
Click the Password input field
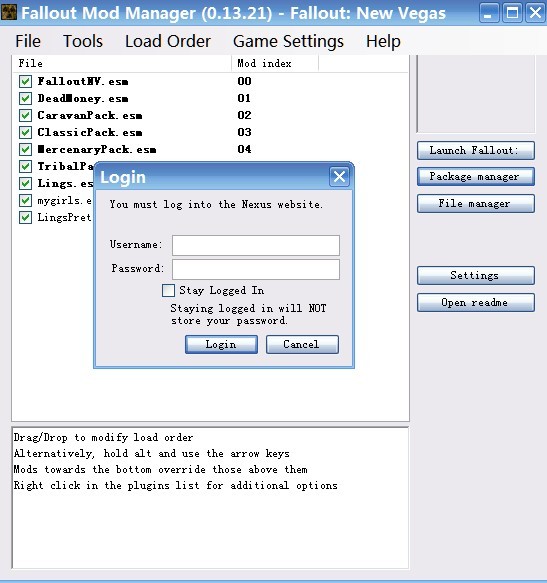pos(256,269)
